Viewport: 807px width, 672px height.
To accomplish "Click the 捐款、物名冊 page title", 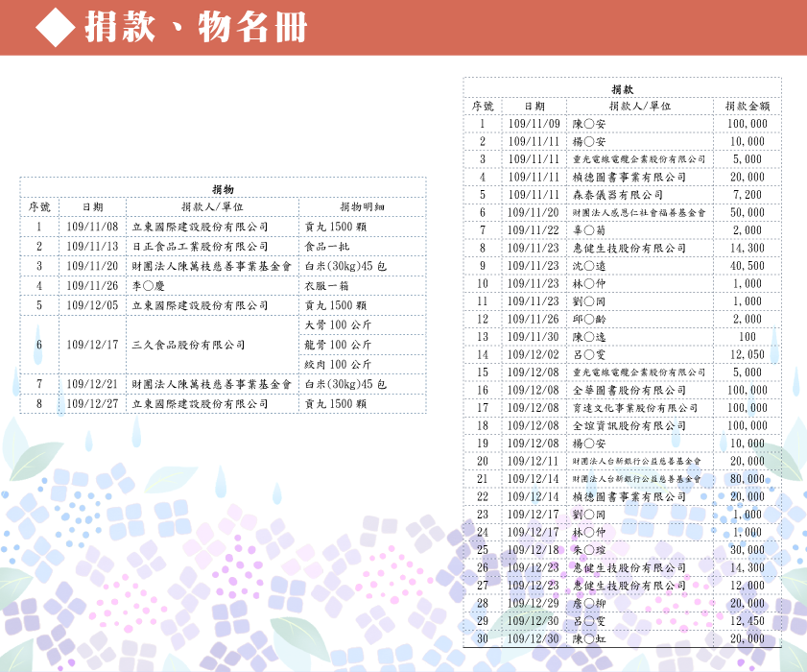I will [x=196, y=29].
